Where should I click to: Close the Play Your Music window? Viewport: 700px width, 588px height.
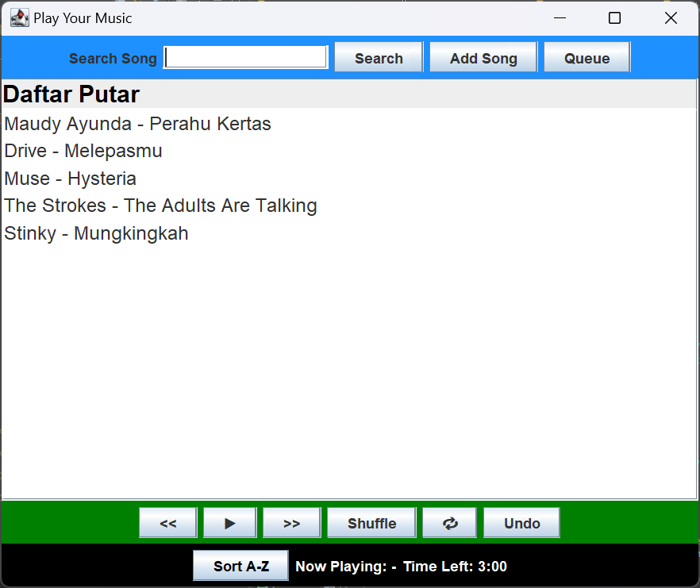(671, 17)
